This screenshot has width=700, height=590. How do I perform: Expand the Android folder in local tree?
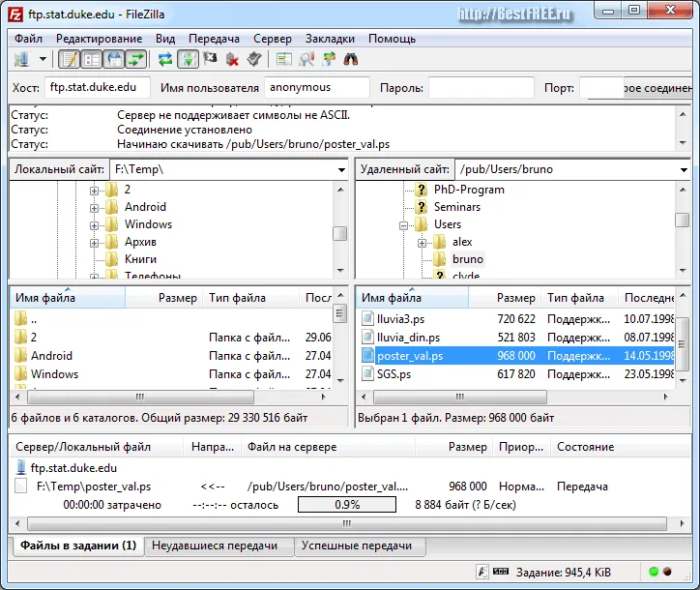click(94, 208)
